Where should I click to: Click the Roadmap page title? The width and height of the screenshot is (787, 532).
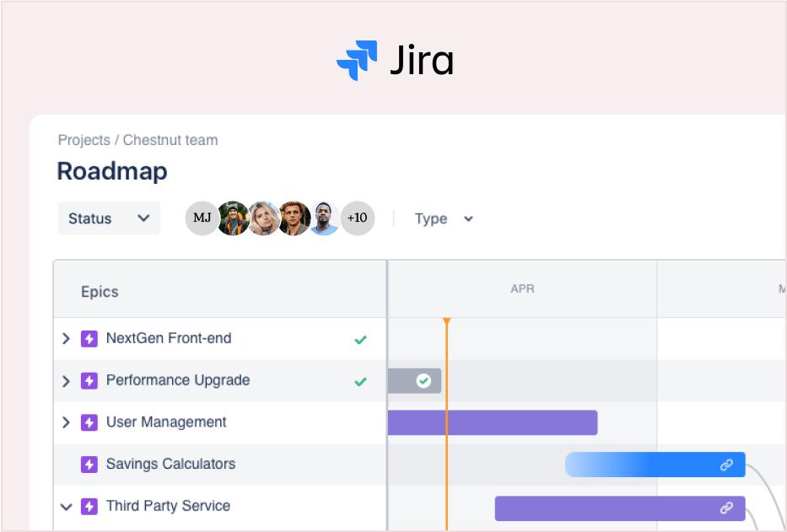(112, 171)
